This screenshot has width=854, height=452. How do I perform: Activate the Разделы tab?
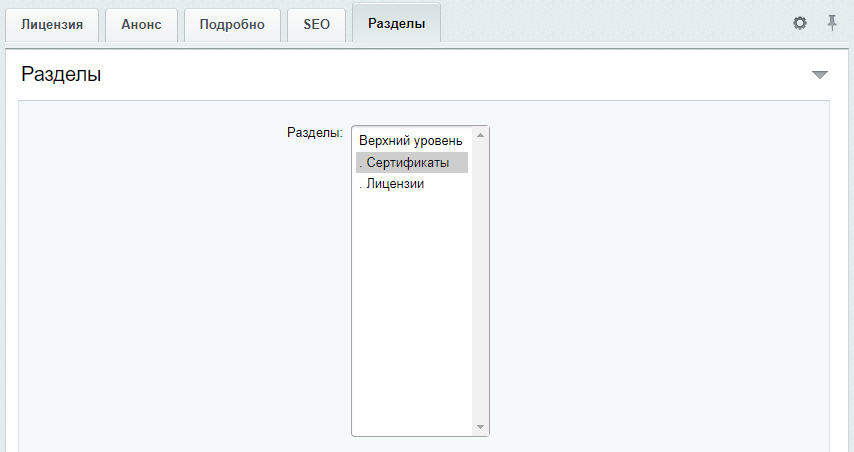[x=396, y=23]
